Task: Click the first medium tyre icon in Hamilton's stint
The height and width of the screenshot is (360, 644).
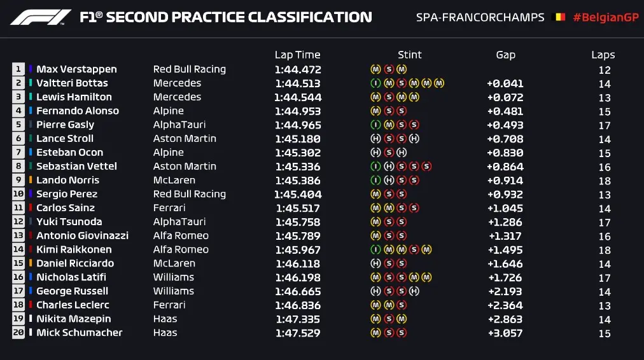Action: tap(375, 97)
